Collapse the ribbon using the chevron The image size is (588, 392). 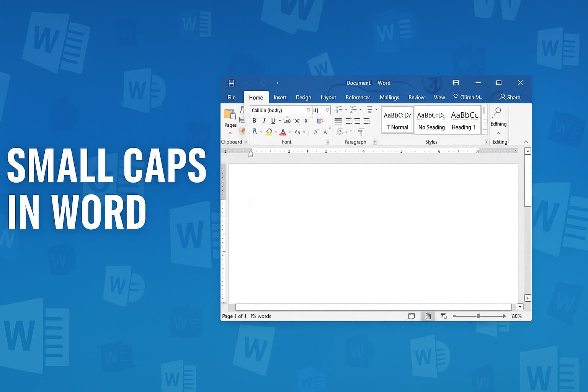(x=526, y=142)
